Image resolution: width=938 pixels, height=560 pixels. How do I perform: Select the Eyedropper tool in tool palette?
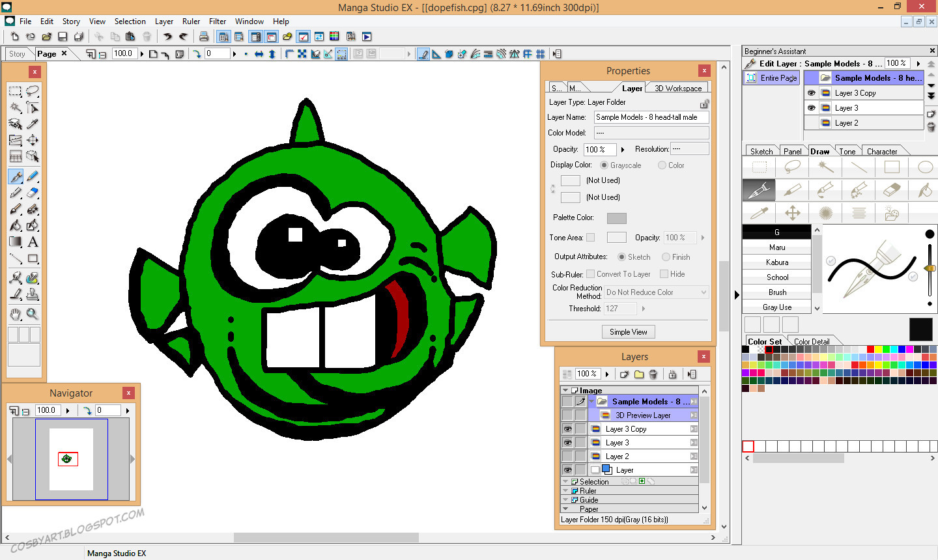pyautogui.click(x=33, y=124)
